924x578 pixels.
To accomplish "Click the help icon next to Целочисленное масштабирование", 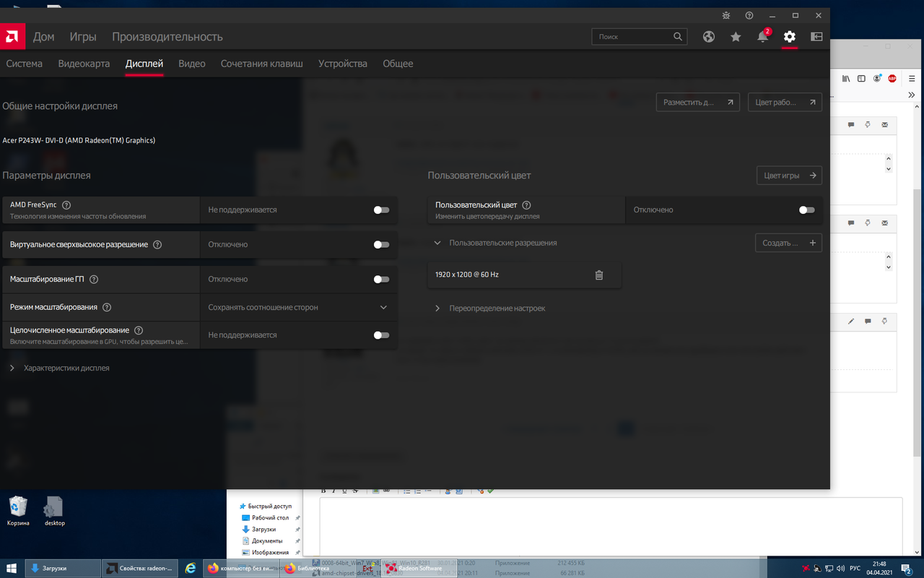I will [x=139, y=330].
